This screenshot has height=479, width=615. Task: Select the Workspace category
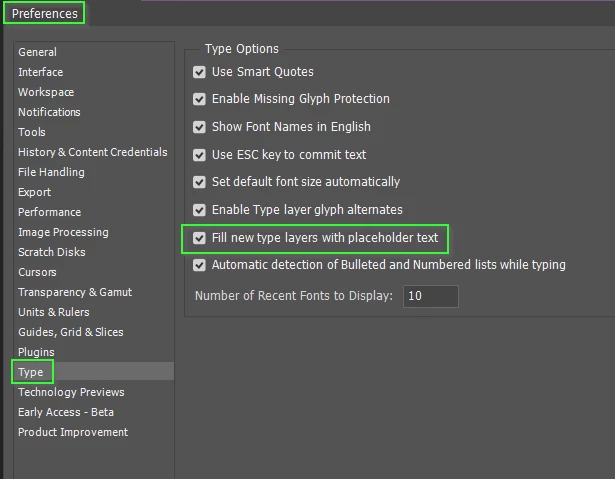click(46, 92)
